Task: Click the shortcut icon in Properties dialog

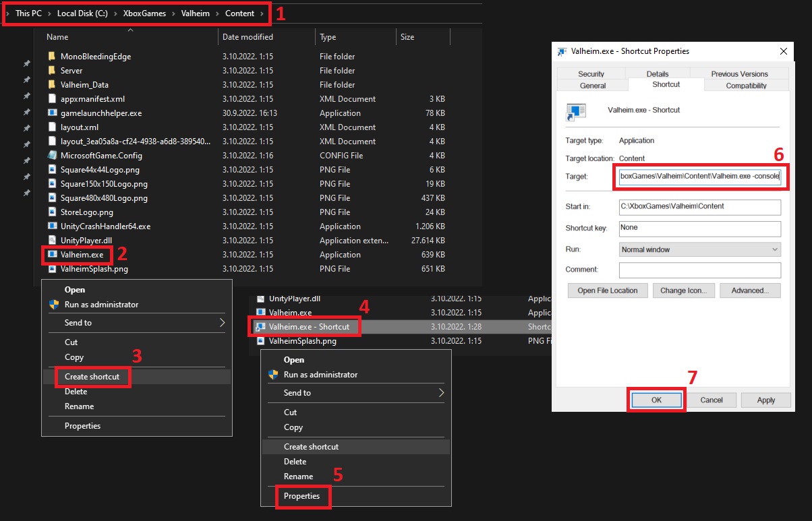Action: click(x=576, y=112)
